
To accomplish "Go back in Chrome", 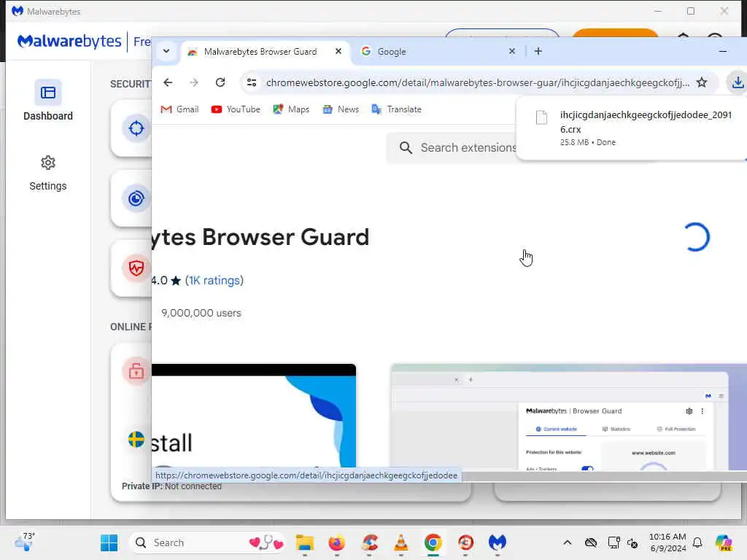I will (x=168, y=82).
